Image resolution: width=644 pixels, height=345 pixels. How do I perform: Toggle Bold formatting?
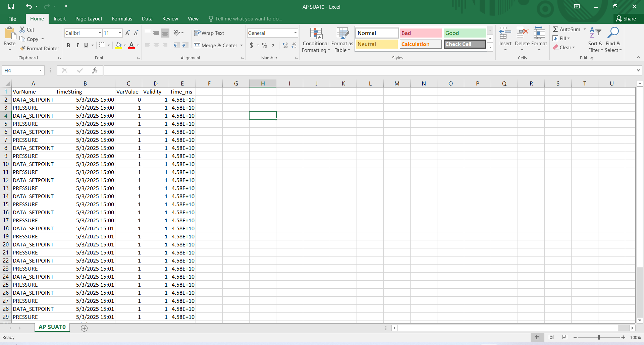pos(68,45)
